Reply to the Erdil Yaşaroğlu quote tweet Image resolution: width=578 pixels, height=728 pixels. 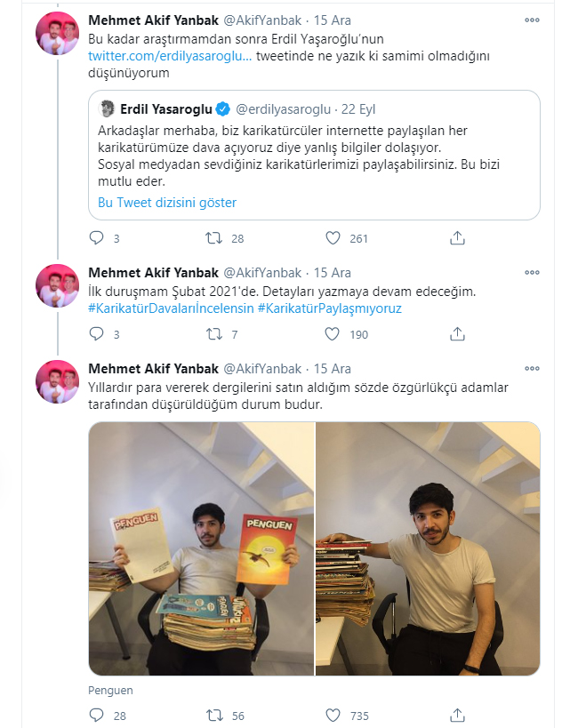96,238
